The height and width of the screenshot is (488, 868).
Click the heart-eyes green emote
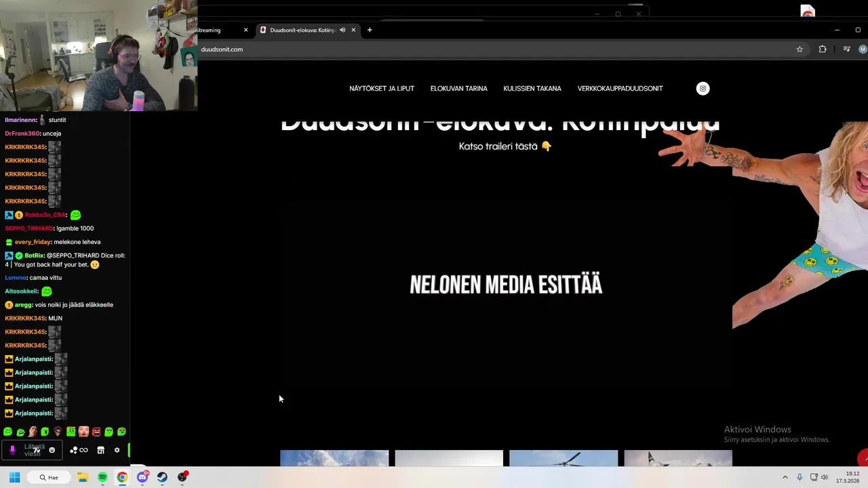[121, 432]
